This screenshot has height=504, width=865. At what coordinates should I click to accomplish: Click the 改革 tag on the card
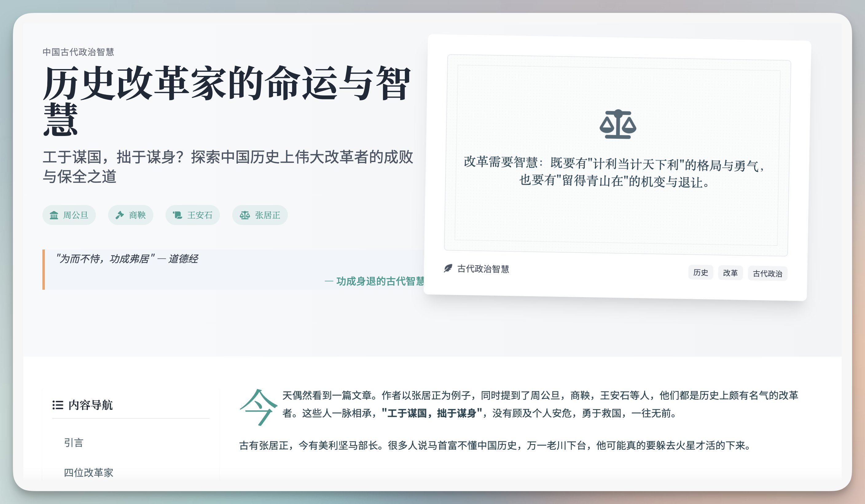point(730,273)
